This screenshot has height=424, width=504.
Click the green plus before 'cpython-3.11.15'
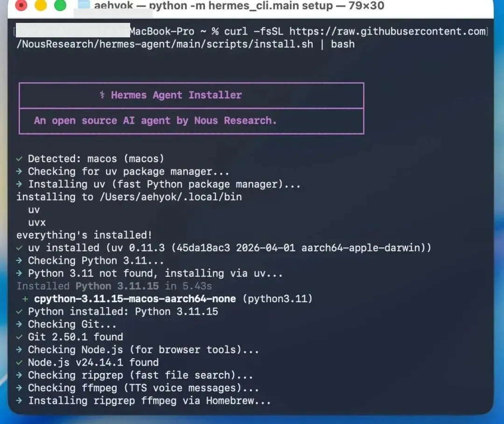(x=25, y=299)
